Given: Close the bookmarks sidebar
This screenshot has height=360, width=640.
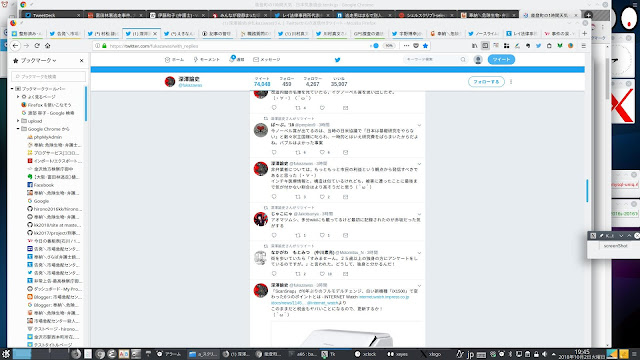Looking at the screenshot, I should coord(82,60).
